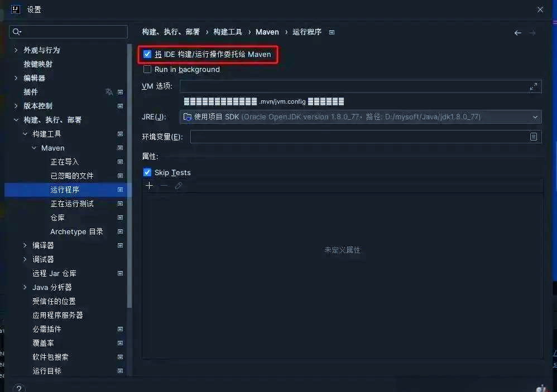The image size is (557, 392).
Task: Click the translate icon beside 插件
Action: [109, 92]
